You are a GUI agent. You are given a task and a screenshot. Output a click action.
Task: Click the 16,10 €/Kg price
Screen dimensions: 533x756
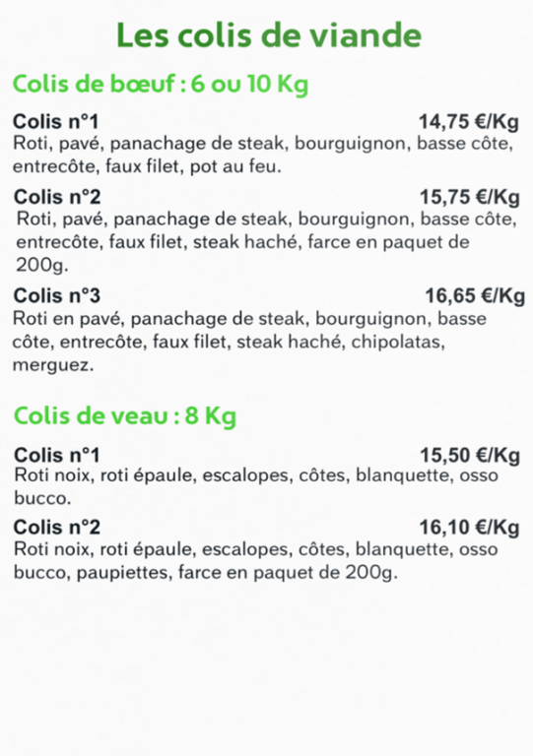(x=469, y=528)
